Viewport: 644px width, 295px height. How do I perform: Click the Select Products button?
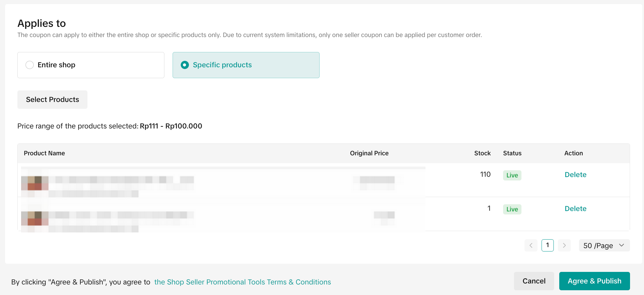click(x=52, y=100)
